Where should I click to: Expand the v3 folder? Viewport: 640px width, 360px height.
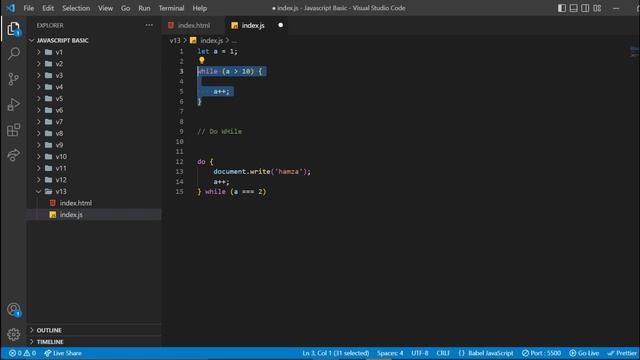point(59,76)
